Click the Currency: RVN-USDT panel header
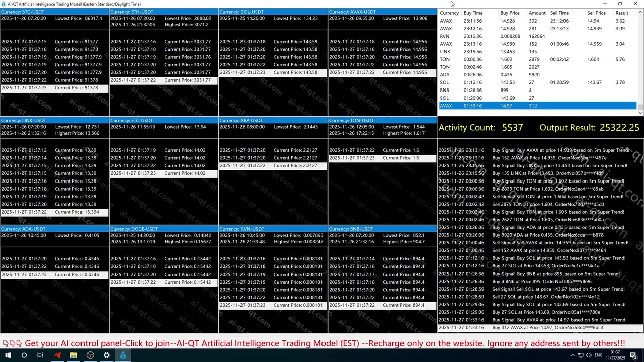 pyautogui.click(x=273, y=229)
